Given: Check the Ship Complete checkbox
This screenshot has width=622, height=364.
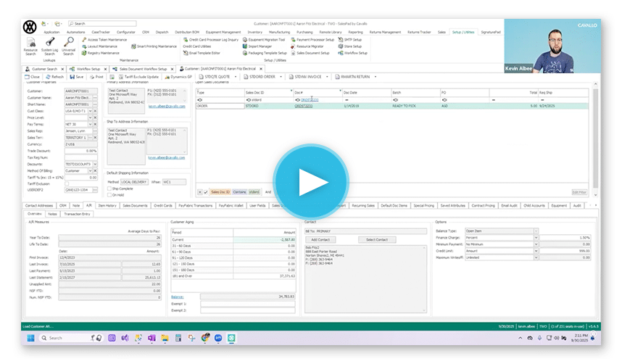Looking at the screenshot, I should (109, 188).
